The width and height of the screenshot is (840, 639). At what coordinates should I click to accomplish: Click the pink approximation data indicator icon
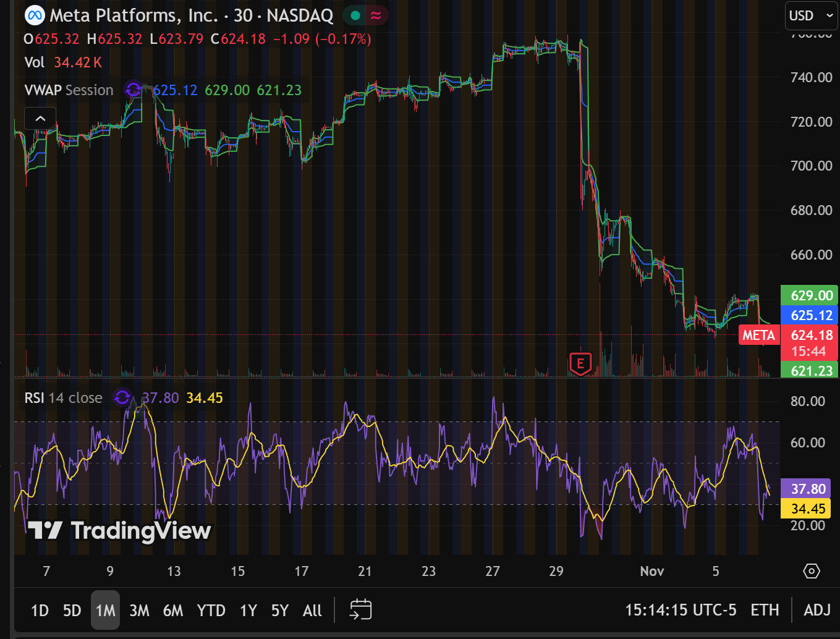376,15
